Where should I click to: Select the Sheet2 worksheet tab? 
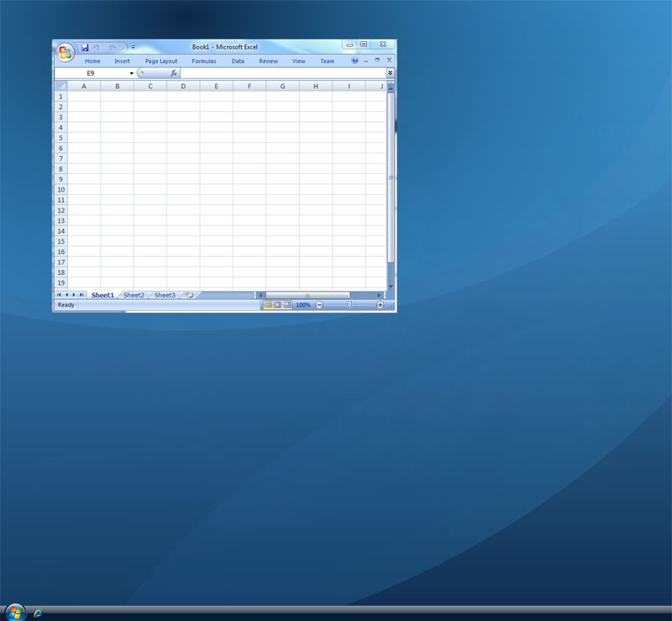click(x=134, y=295)
